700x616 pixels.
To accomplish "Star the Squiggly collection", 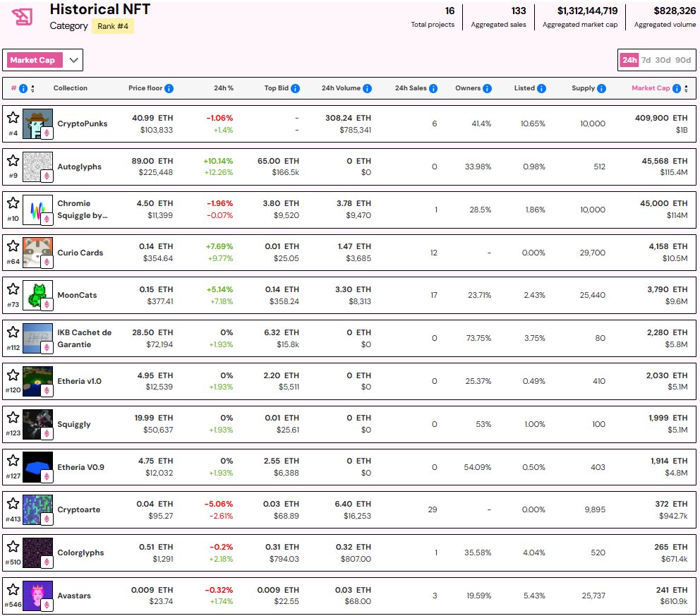I will point(13,417).
